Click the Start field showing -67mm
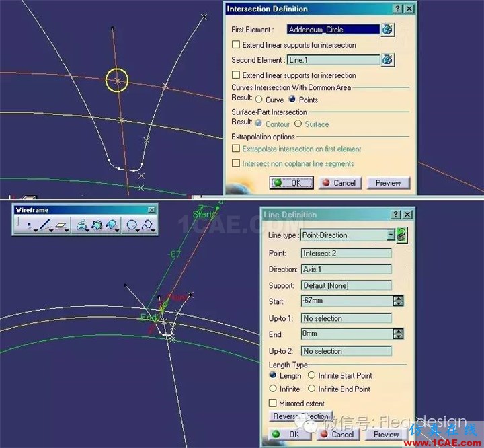Viewport: 484px width, 448px height. tap(347, 301)
